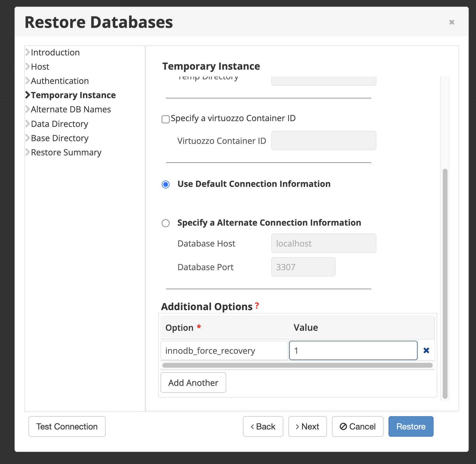Go to the Authentication step
This screenshot has width=476, height=464.
point(60,81)
